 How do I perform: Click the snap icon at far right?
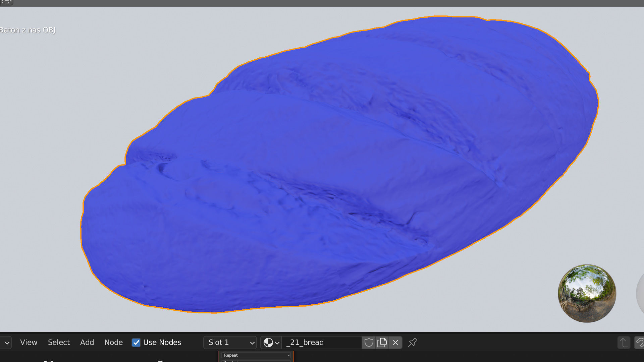[639, 343]
